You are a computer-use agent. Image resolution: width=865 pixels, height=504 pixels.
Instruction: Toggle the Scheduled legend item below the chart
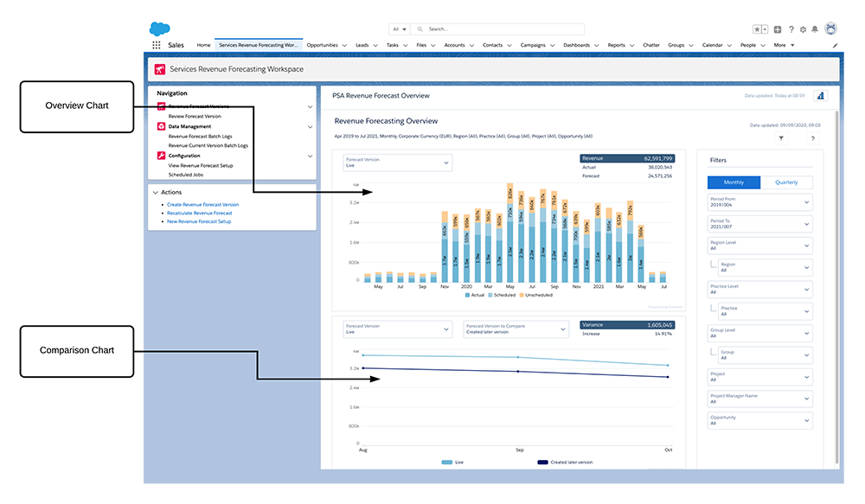pos(502,294)
